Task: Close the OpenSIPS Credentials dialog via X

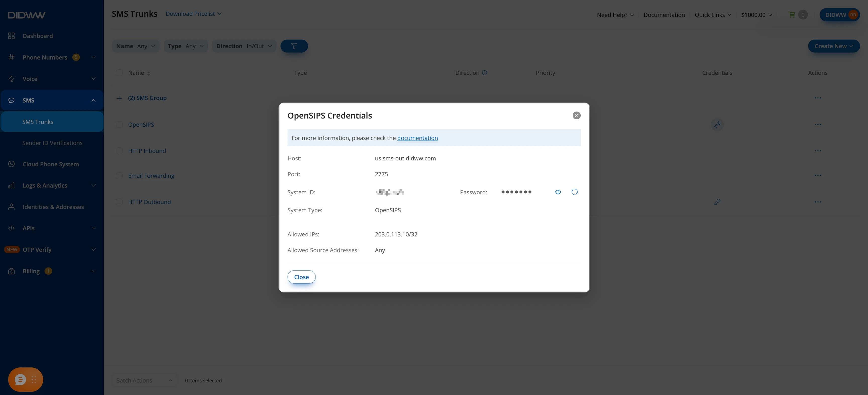Action: pyautogui.click(x=577, y=115)
